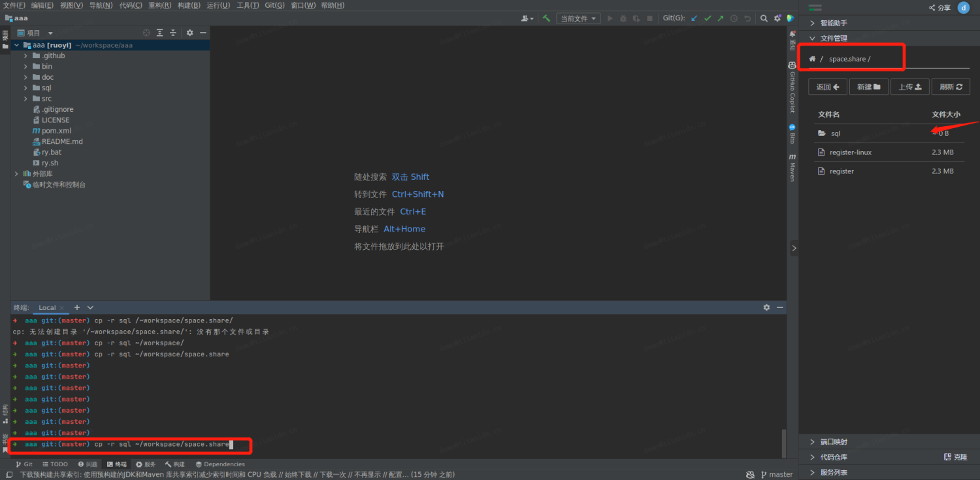The width and height of the screenshot is (980, 480).
Task: Click the Git rollback undo arrow
Action: tap(747, 18)
